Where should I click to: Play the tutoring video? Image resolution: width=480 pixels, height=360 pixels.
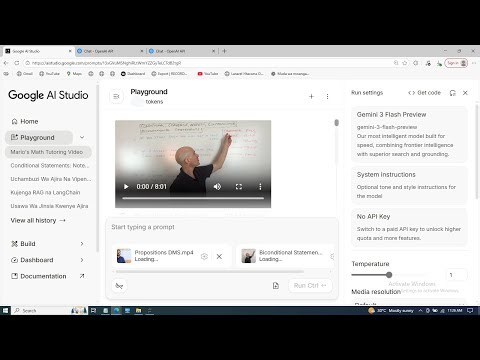coord(126,187)
